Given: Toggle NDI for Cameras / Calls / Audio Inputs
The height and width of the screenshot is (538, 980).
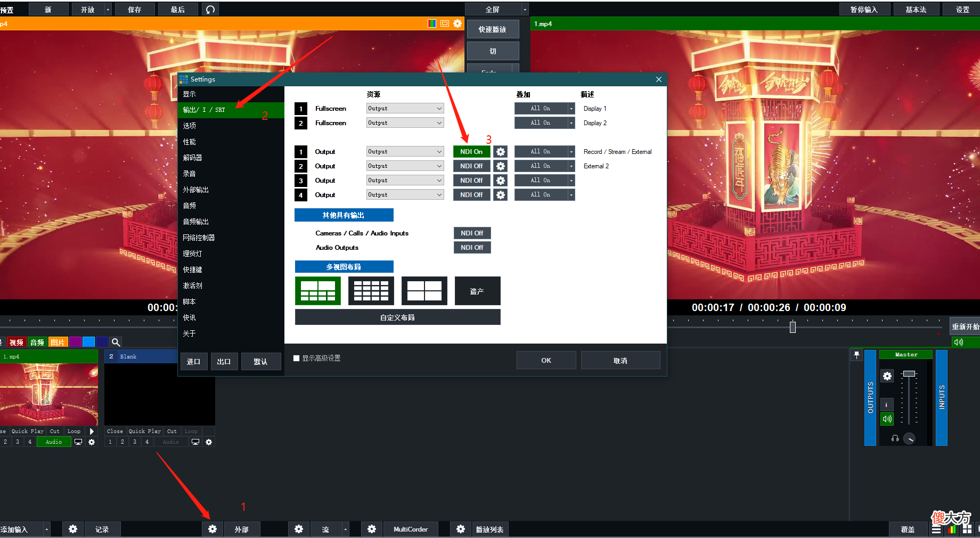Looking at the screenshot, I should tap(472, 233).
